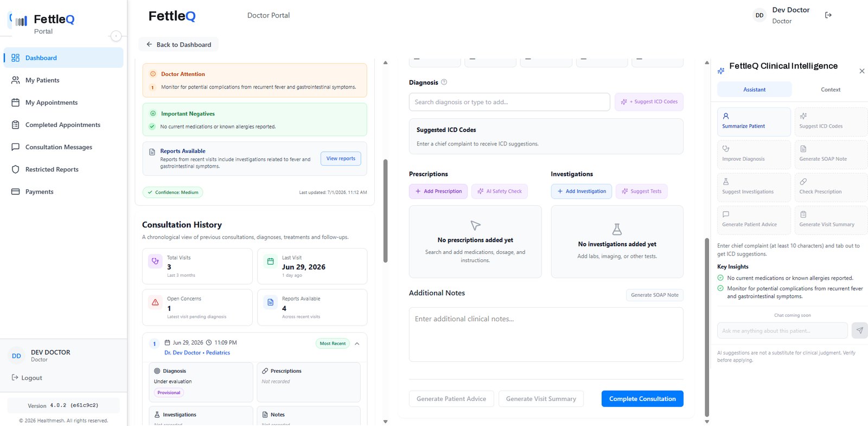Click Dr. Dev Doctor • Pediatrics link

[x=197, y=353]
